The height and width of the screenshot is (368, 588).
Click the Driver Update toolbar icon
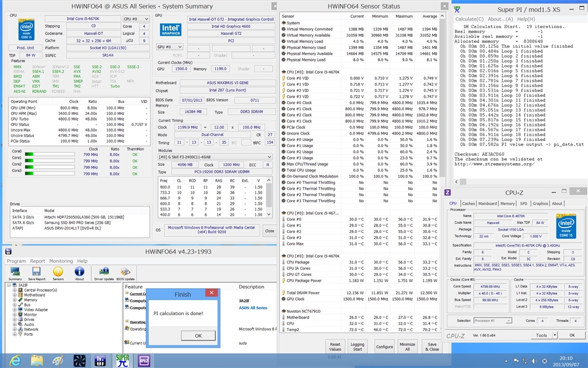pos(104,273)
